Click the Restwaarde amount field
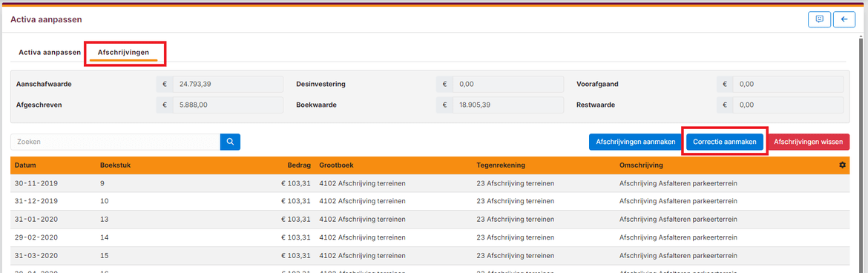This screenshot has height=273, width=868. [788, 105]
